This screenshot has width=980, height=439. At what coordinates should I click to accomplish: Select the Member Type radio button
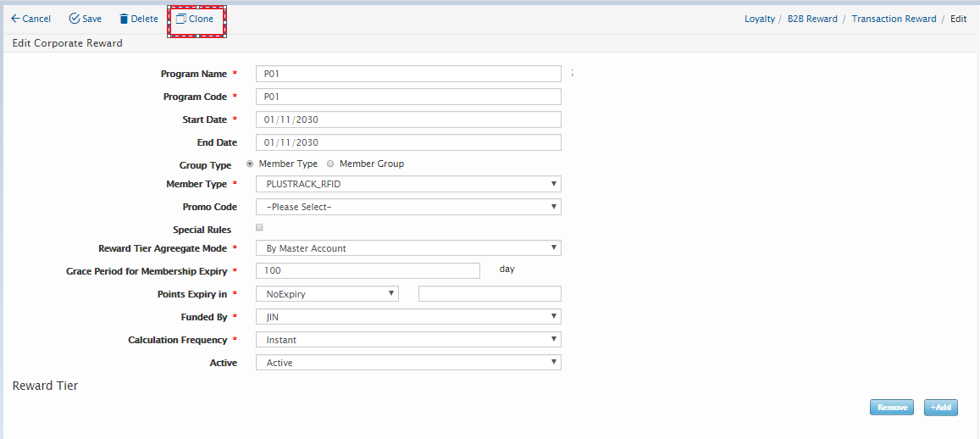tap(250, 164)
